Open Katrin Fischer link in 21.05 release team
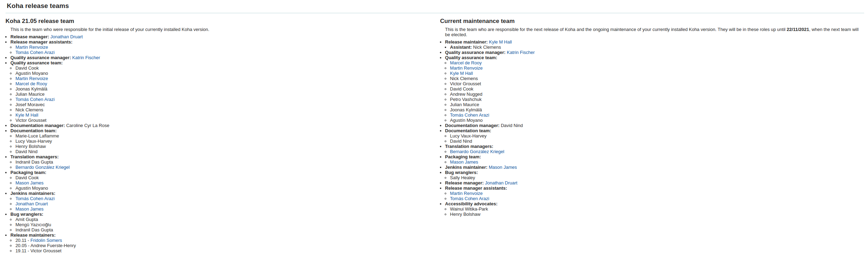 [x=86, y=58]
